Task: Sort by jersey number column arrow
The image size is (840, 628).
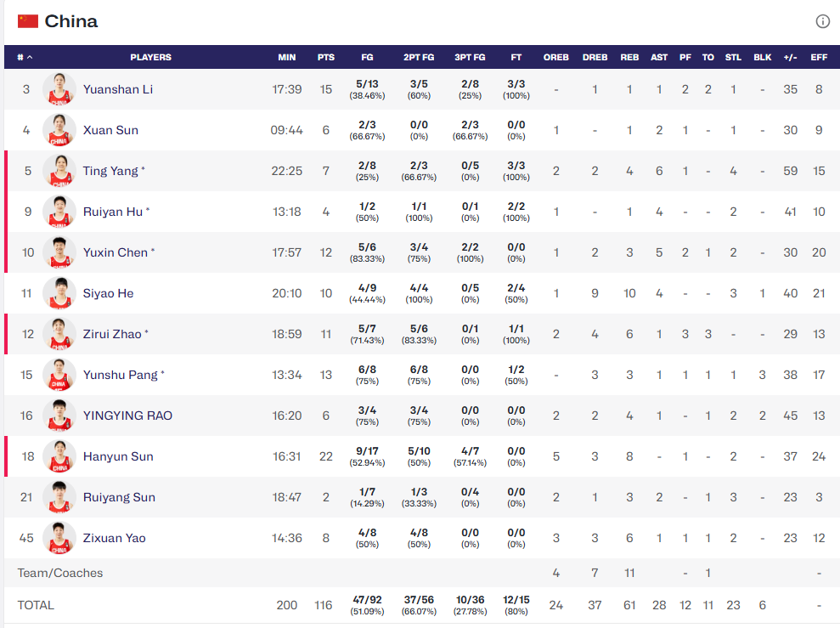Action: pos(30,57)
